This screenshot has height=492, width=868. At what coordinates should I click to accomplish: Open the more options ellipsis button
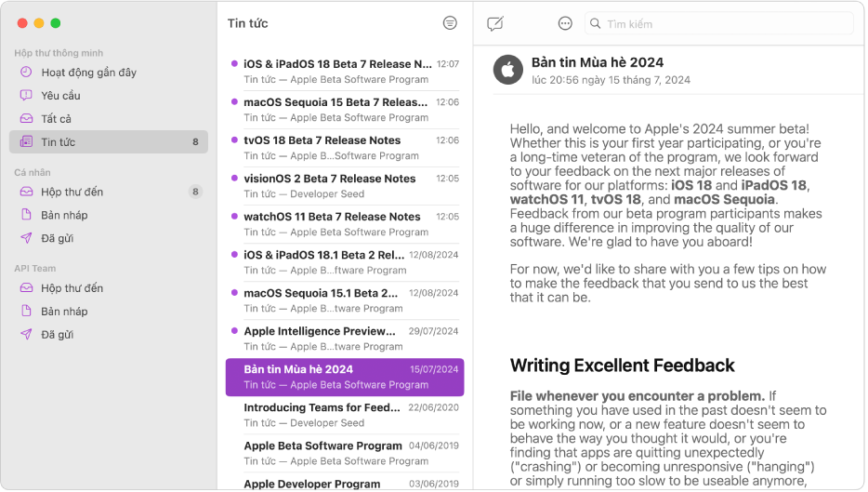(x=565, y=23)
